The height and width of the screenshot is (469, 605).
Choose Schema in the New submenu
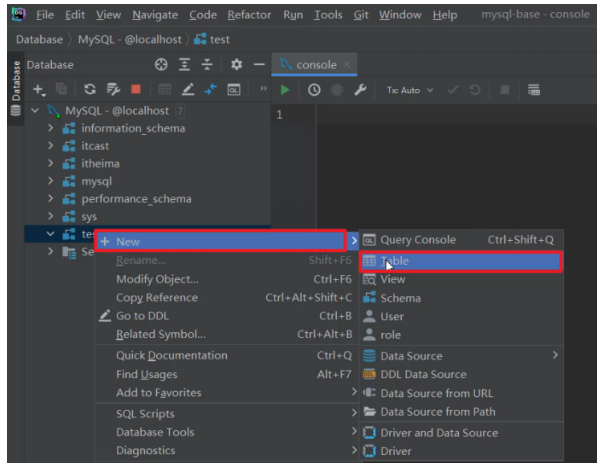tap(461, 298)
